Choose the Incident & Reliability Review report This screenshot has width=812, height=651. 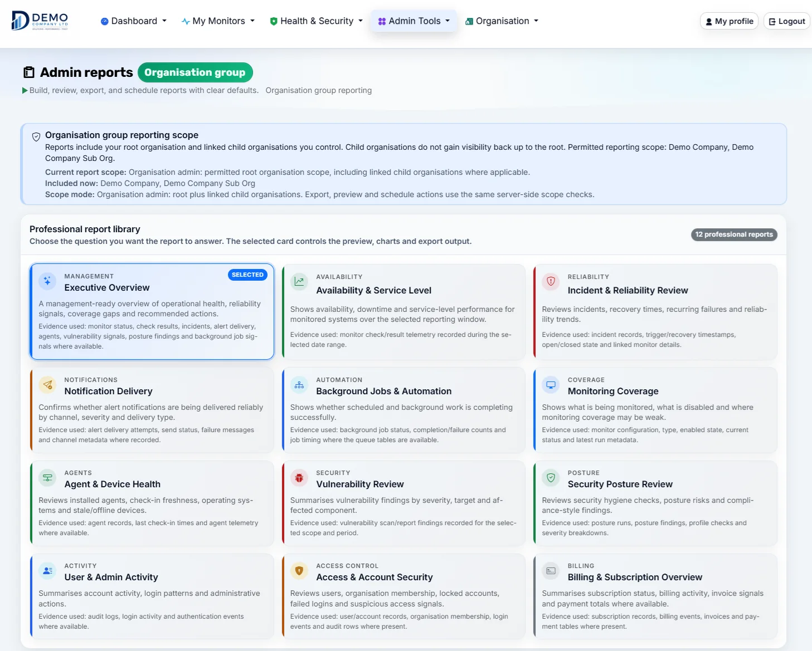(x=655, y=312)
